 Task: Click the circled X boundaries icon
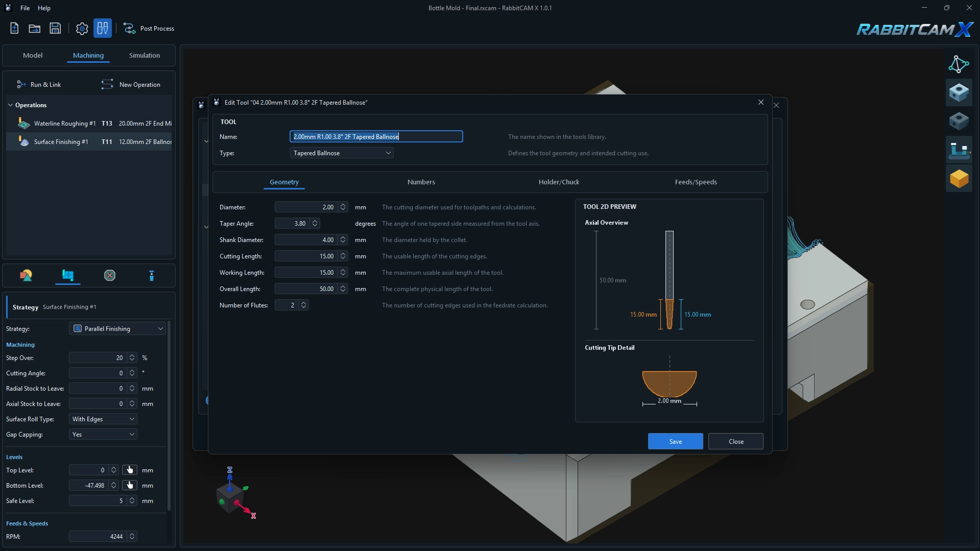[x=110, y=276]
